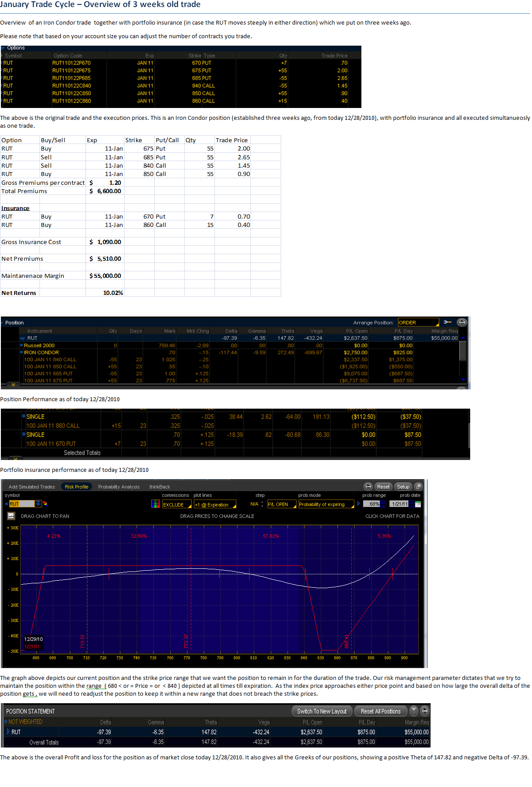Click the colored grid icon beside commissions
532x787 pixels.
tap(155, 504)
